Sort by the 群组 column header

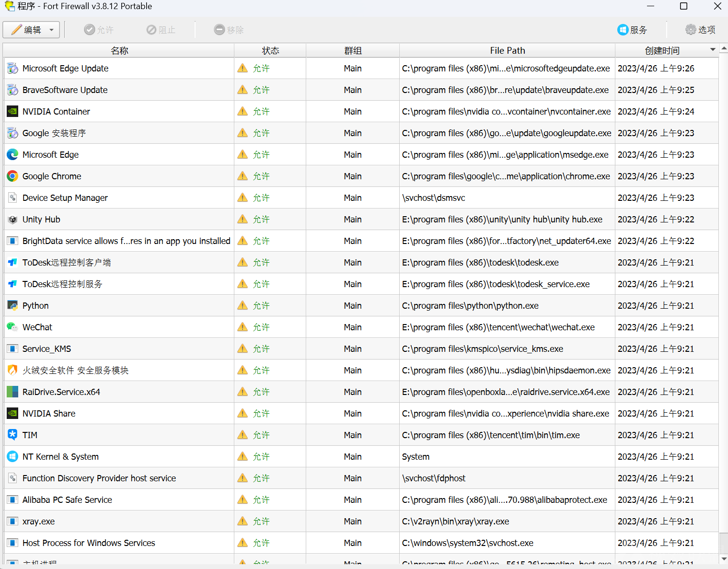(x=353, y=50)
